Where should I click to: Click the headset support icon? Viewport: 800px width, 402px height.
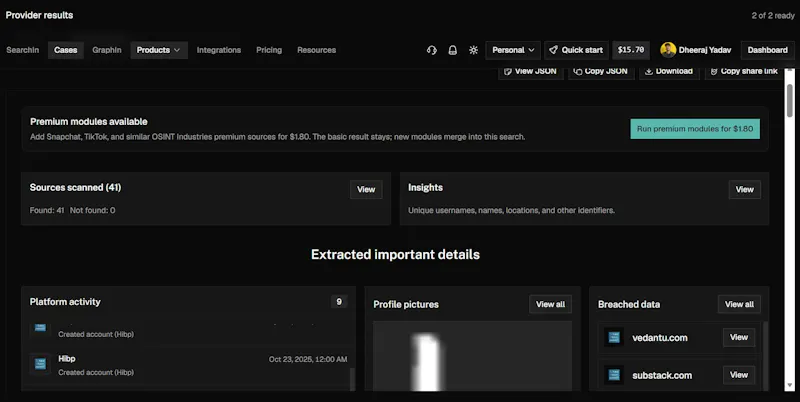pyautogui.click(x=432, y=50)
